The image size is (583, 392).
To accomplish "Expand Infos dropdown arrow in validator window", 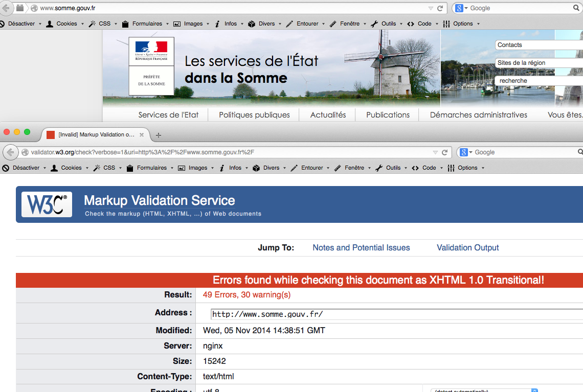I will pyautogui.click(x=246, y=168).
